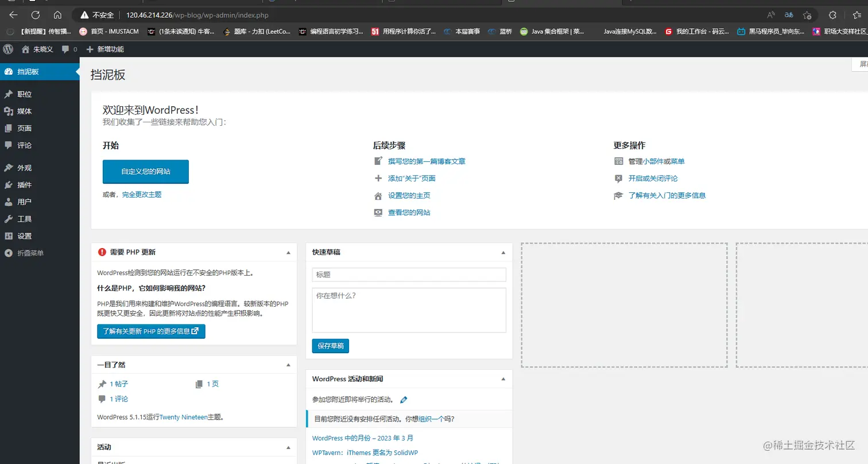Open 工具 in sidebar menu
868x464 pixels.
click(40, 219)
